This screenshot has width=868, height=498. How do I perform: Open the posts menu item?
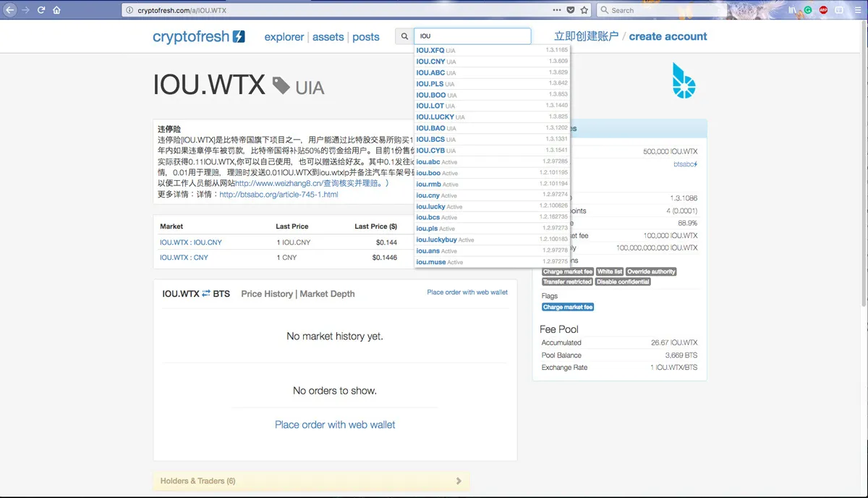[x=366, y=37]
